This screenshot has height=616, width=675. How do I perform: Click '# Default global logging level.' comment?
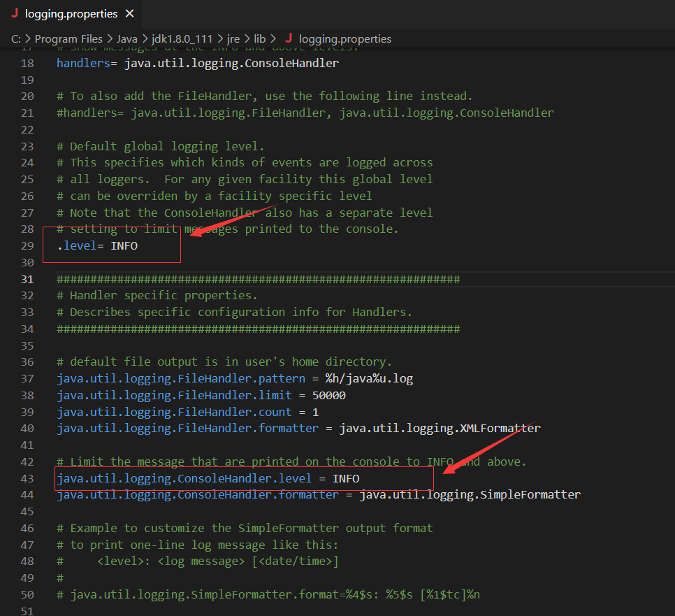[160, 146]
